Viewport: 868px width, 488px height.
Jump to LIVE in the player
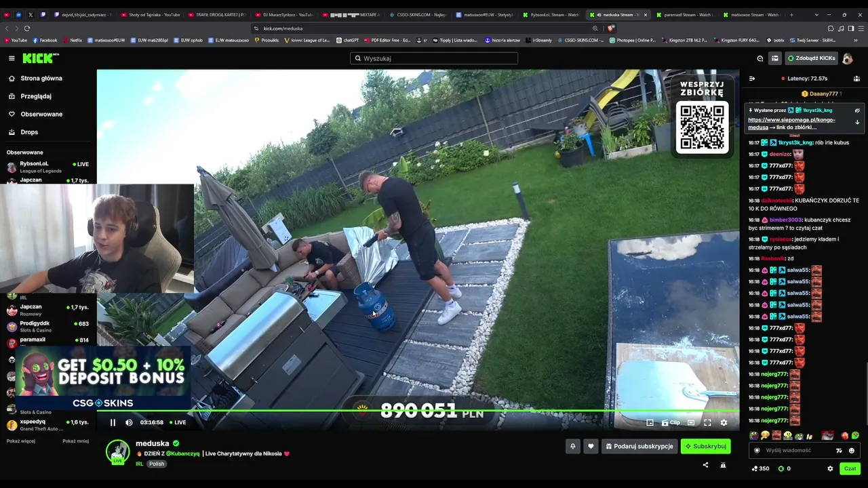pos(178,422)
